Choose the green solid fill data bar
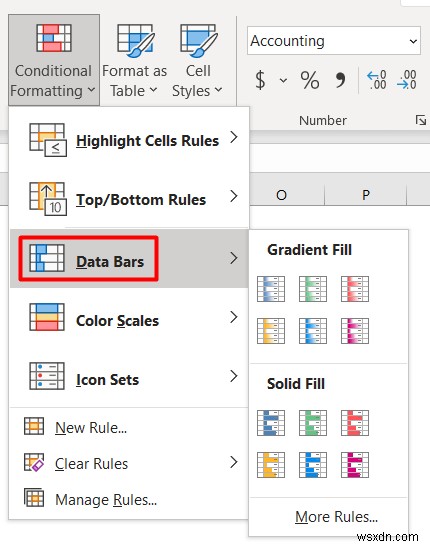Viewport: 430px width, 547px height. tap(313, 423)
